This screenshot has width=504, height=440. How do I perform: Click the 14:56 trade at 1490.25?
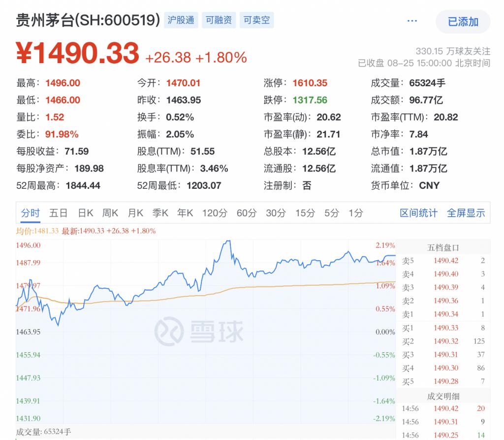[443, 435]
